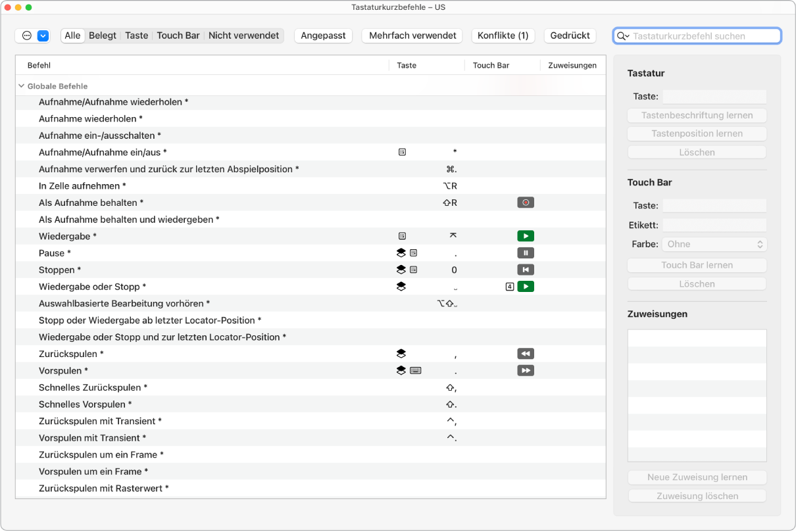The image size is (796, 532).
Task: Select the Nicht verwendet tab
Action: 243,36
